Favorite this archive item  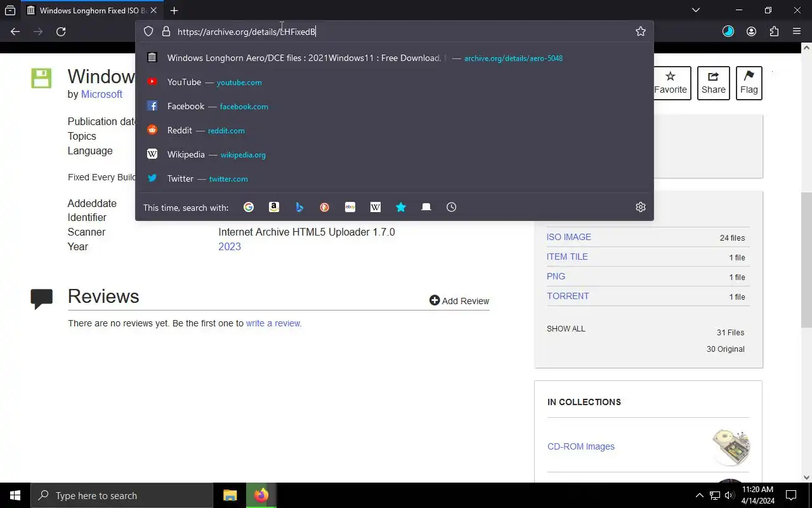670,83
